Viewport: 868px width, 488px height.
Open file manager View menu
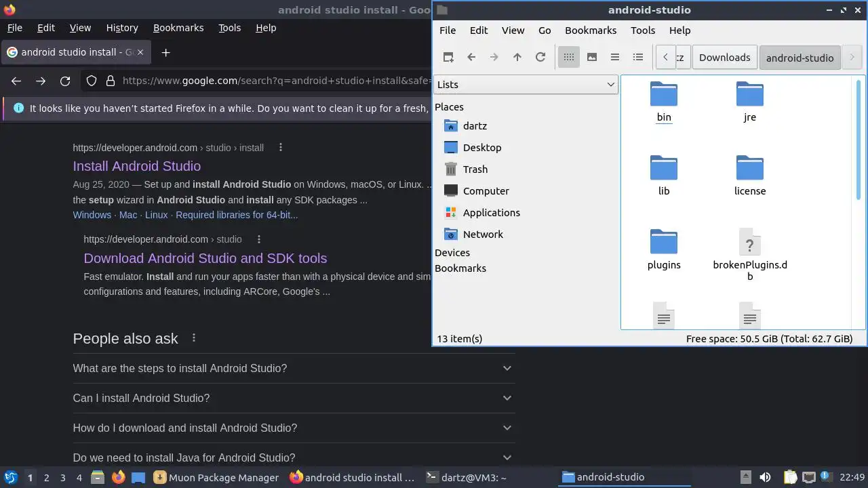point(513,30)
